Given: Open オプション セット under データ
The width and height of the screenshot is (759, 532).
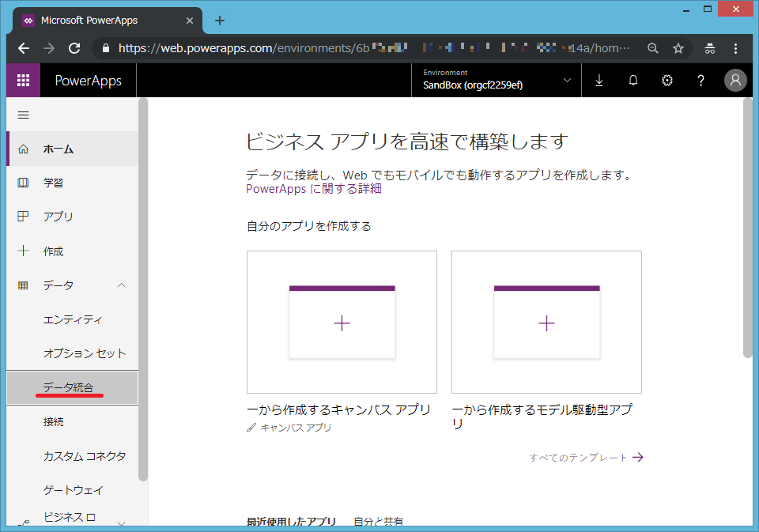Looking at the screenshot, I should (x=73, y=353).
